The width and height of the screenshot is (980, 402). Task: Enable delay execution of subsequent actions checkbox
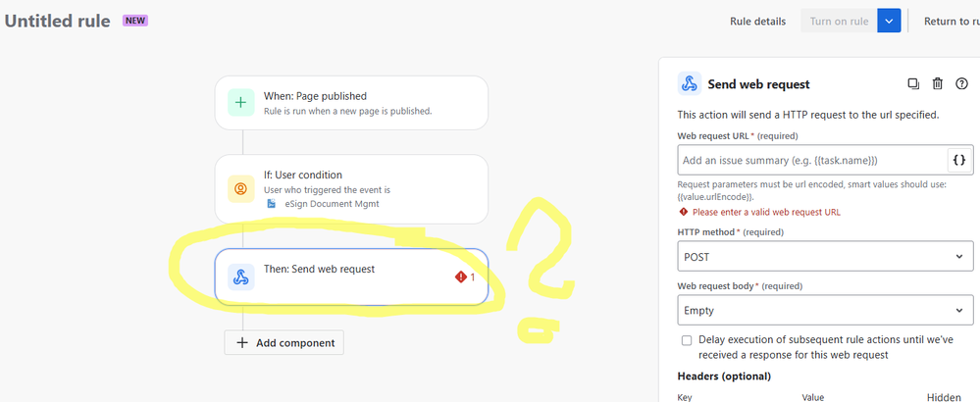click(x=687, y=340)
